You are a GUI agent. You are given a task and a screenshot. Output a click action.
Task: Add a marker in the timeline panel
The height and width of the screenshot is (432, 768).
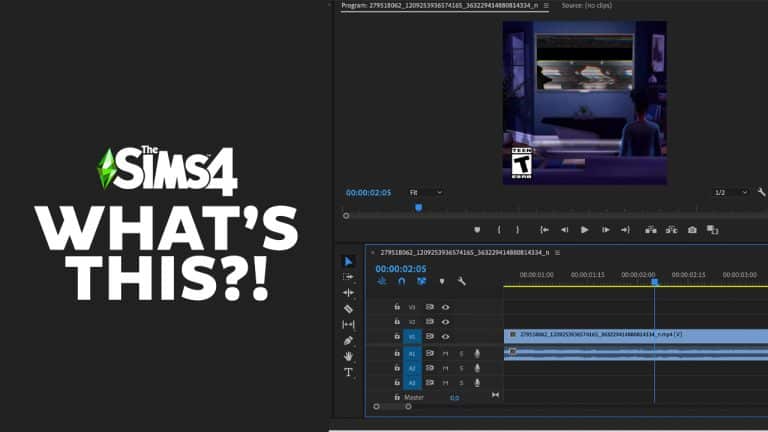tap(442, 281)
